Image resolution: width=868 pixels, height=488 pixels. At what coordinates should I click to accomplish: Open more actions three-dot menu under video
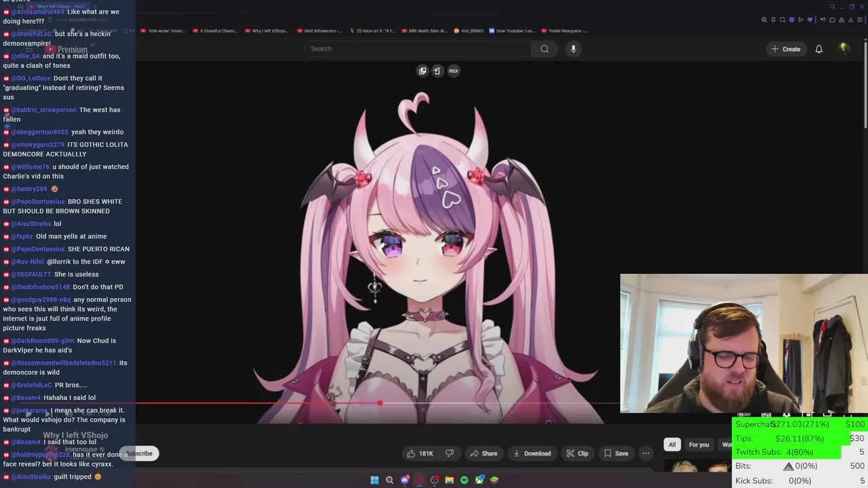(646, 453)
